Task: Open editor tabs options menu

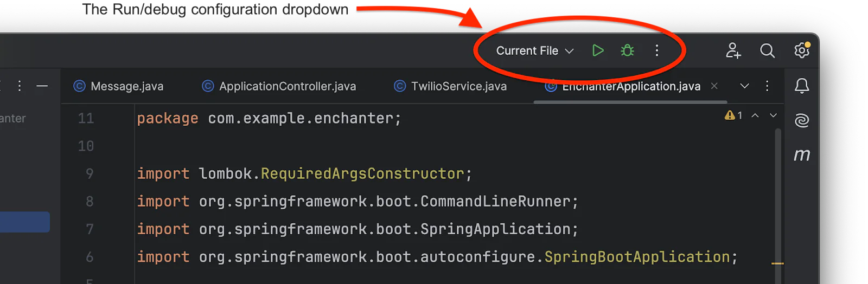Action: tap(767, 86)
